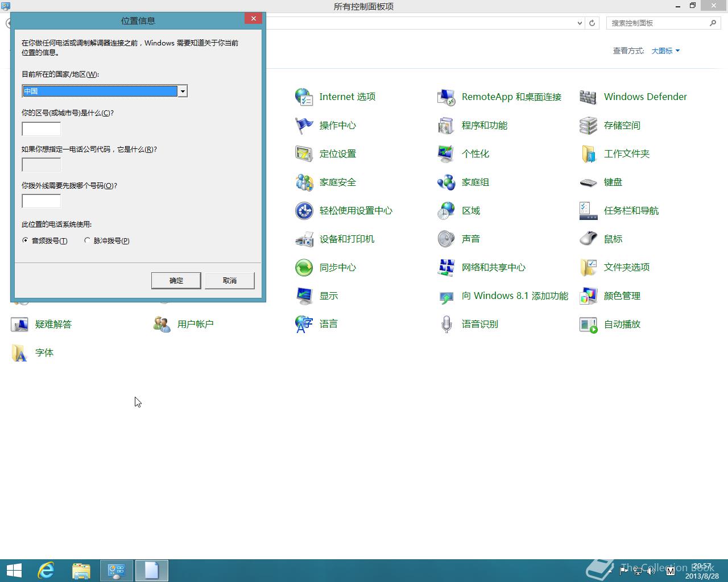Select 音频拨号 radio button
This screenshot has width=728, height=582.
25,240
